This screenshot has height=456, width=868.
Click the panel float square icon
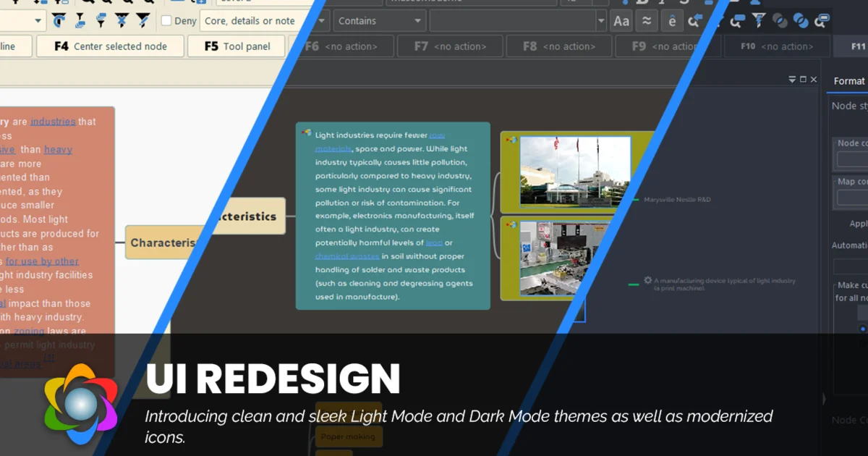[x=803, y=80]
